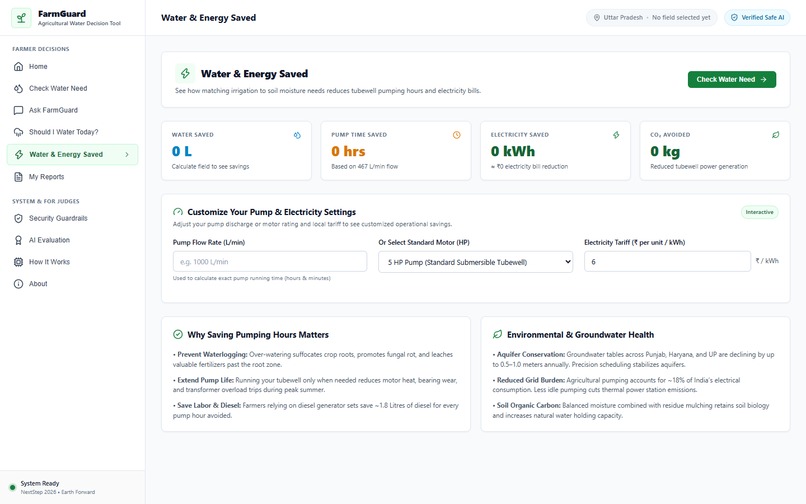The height and width of the screenshot is (504, 806).
Task: Click the 0 hrs pump time value
Action: (348, 151)
